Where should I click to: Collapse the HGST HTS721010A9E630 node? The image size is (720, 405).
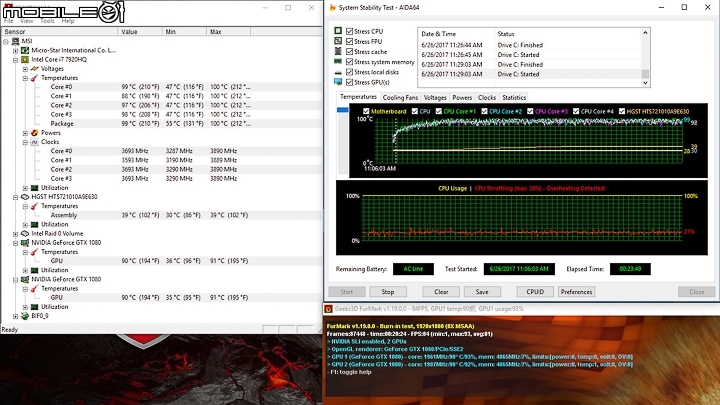click(16, 197)
